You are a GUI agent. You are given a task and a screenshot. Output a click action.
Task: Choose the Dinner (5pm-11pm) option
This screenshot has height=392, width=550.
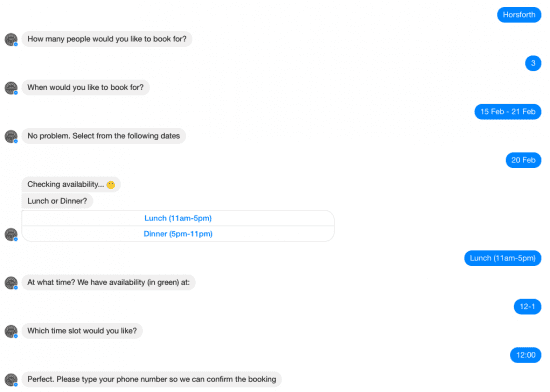coord(178,234)
